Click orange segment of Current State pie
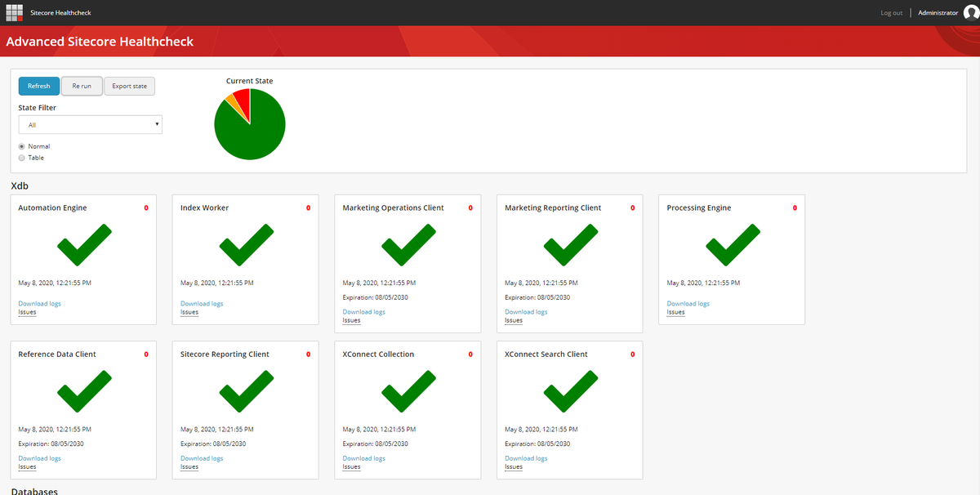Viewport: 980px width, 495px height. 231,103
